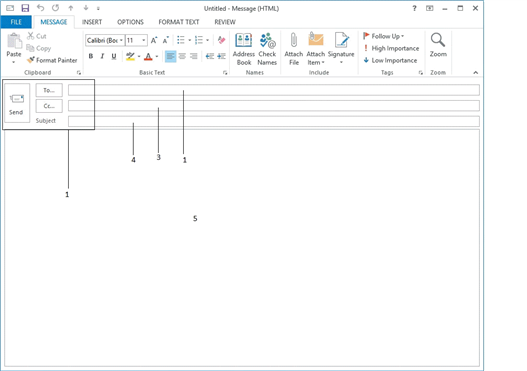Open Help question mark
The width and height of the screenshot is (527, 371).
pyautogui.click(x=414, y=8)
